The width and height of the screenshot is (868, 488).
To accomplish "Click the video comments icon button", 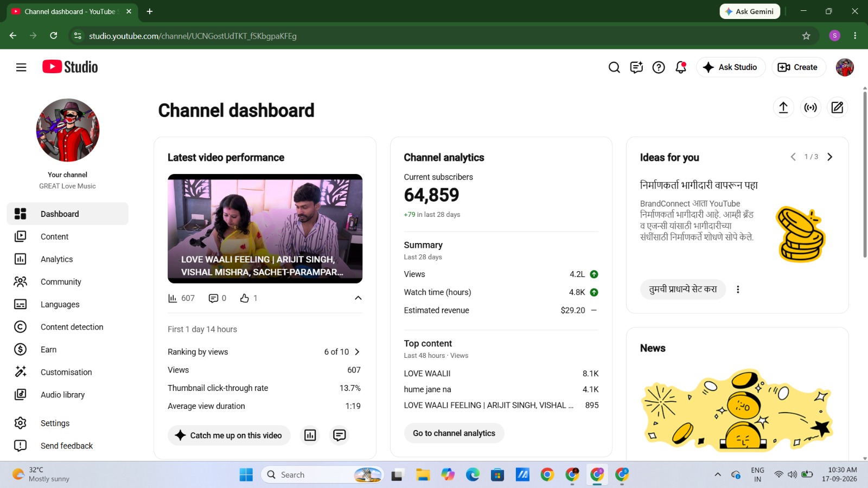I will click(x=340, y=435).
